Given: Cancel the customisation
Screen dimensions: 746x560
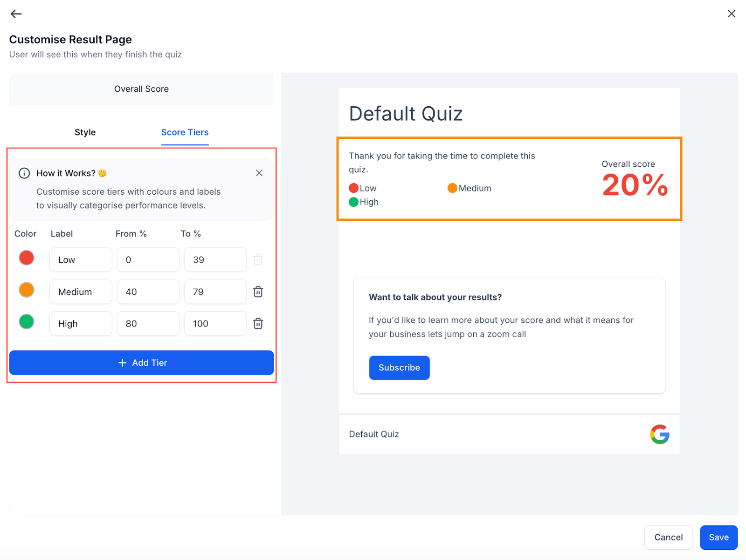Looking at the screenshot, I should (668, 537).
